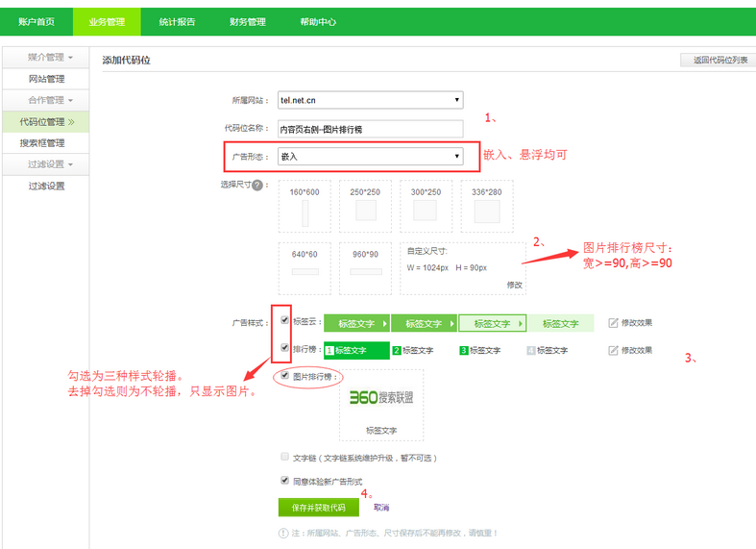Click the 取消 link
This screenshot has height=549, width=756.
coord(381,508)
